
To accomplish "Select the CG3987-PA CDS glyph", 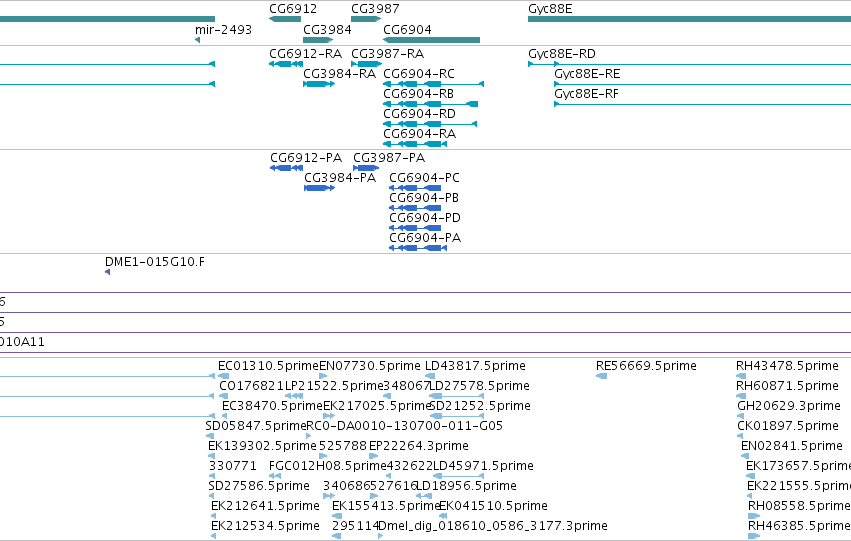I will 366,168.
